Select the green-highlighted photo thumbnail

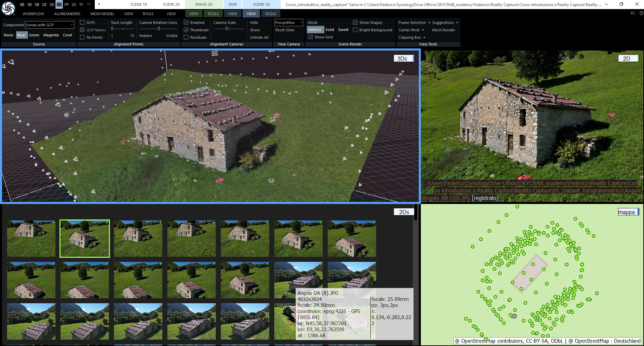coord(85,239)
